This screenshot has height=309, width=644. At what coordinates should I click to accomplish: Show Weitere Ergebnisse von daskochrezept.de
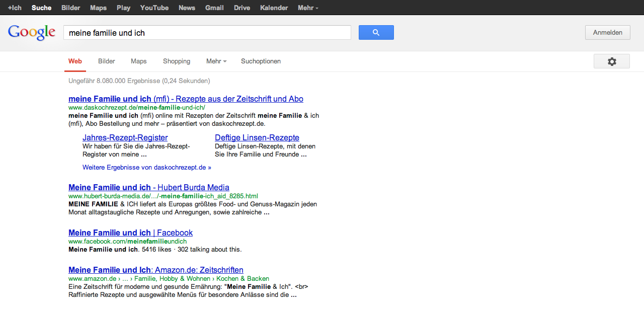(146, 168)
